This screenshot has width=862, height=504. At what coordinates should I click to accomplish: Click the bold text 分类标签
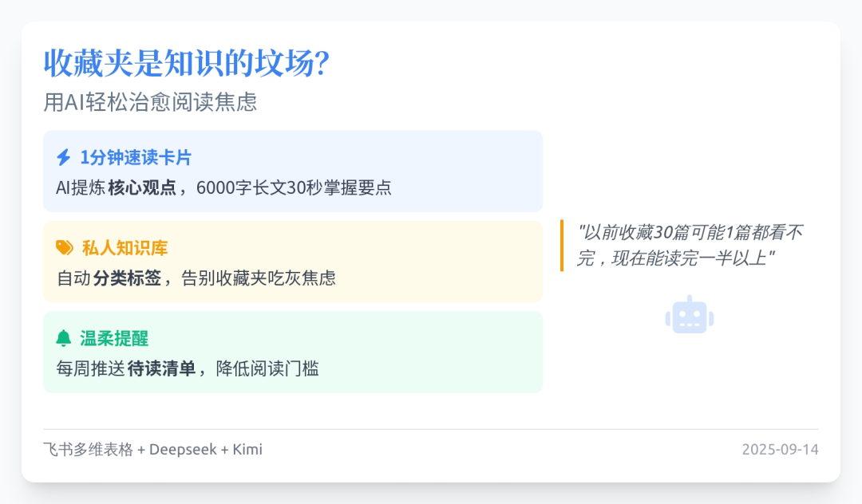[127, 278]
